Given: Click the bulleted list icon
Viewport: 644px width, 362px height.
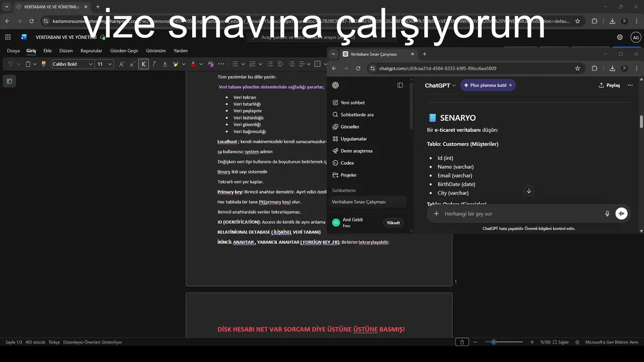Looking at the screenshot, I should tap(235, 64).
